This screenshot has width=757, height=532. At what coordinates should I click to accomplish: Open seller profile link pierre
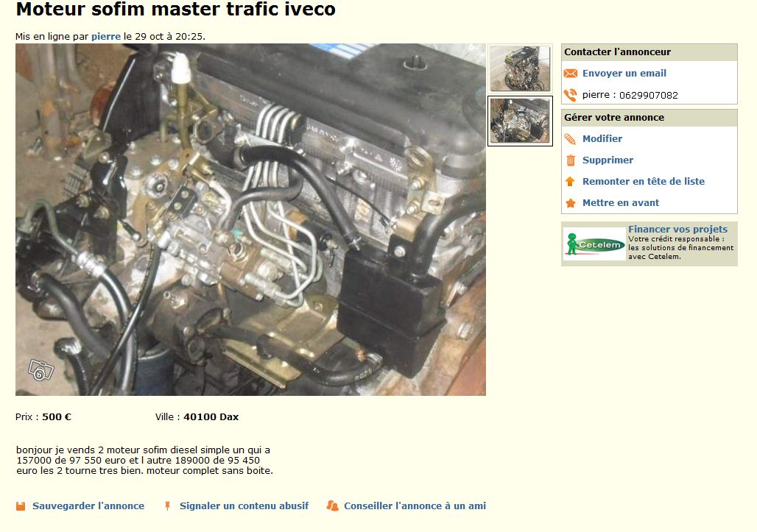[106, 36]
